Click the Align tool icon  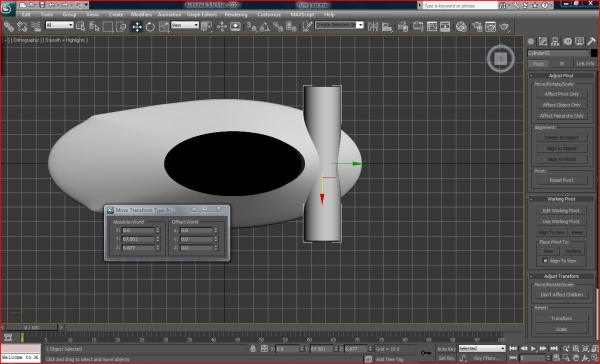387,26
